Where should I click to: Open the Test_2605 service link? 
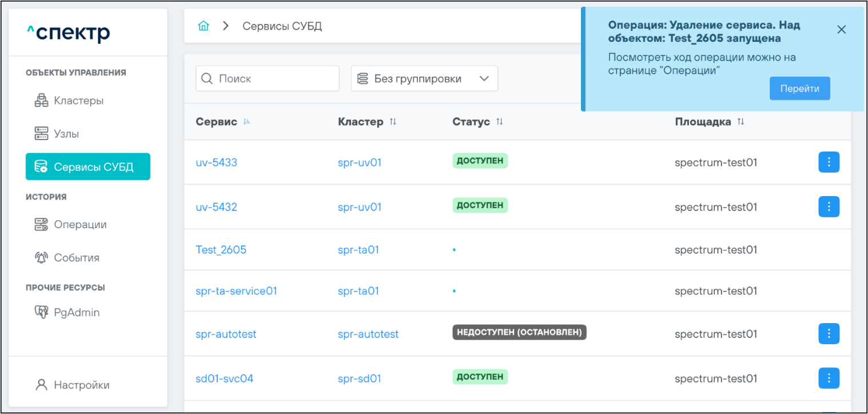(221, 250)
